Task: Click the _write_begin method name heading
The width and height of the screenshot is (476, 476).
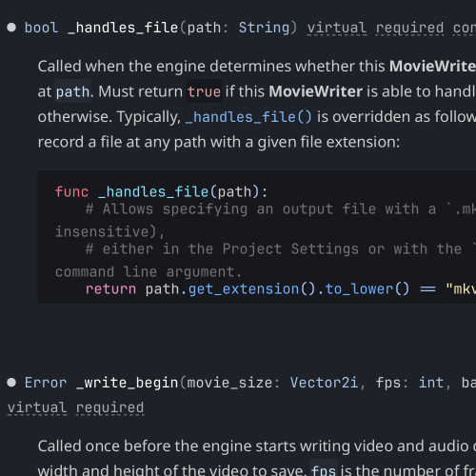Action: (x=128, y=383)
